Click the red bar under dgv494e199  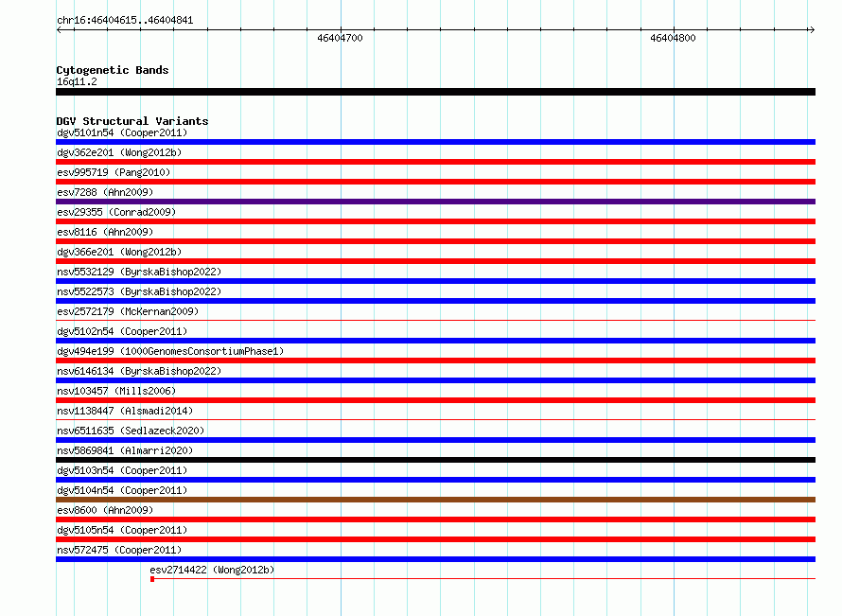pyautogui.click(x=435, y=361)
